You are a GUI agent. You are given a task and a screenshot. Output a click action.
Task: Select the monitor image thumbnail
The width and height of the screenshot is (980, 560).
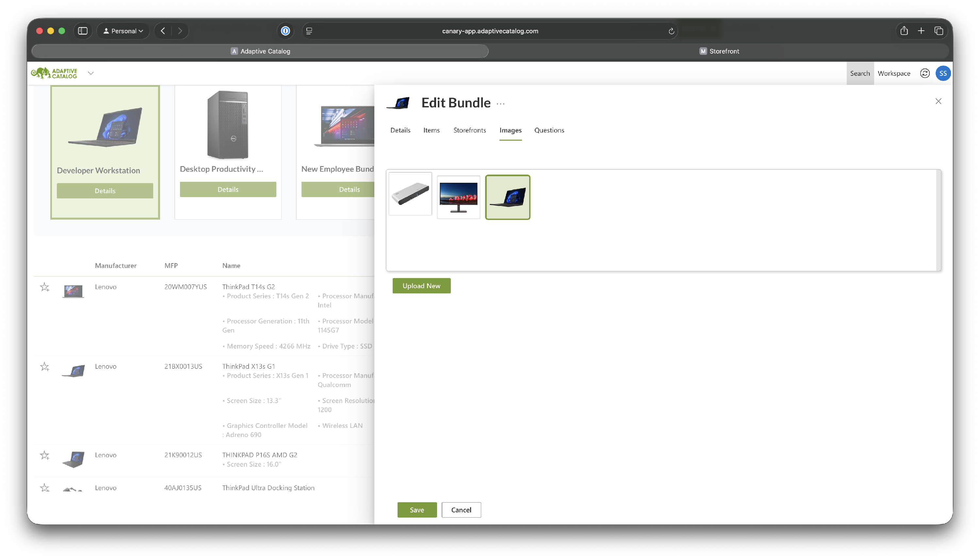click(458, 197)
